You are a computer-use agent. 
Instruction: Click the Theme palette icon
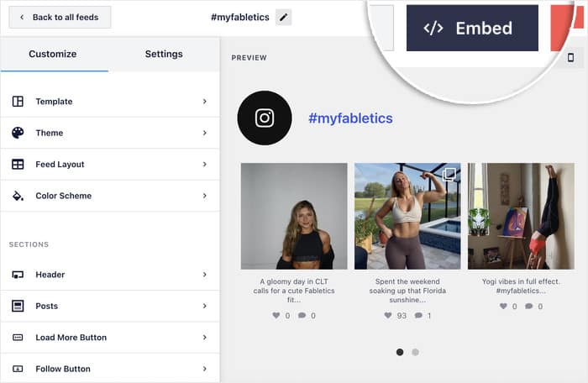[18, 133]
